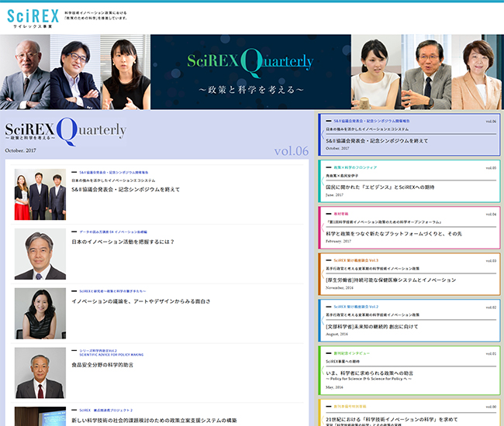The image size is (504, 426).
Task: Open sidebar title [厚生労働省]持続可能な保健医療システムとイノベーション
Action: 391,280
